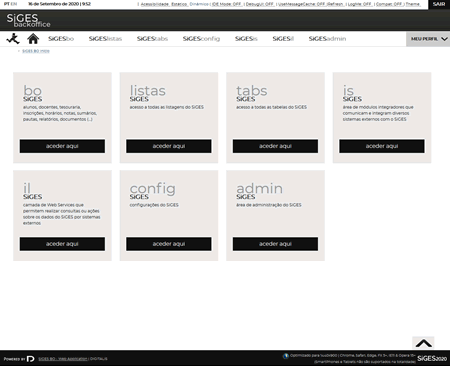Click the Refresh link in top bar
The width and height of the screenshot is (450, 366).
[x=335, y=4]
